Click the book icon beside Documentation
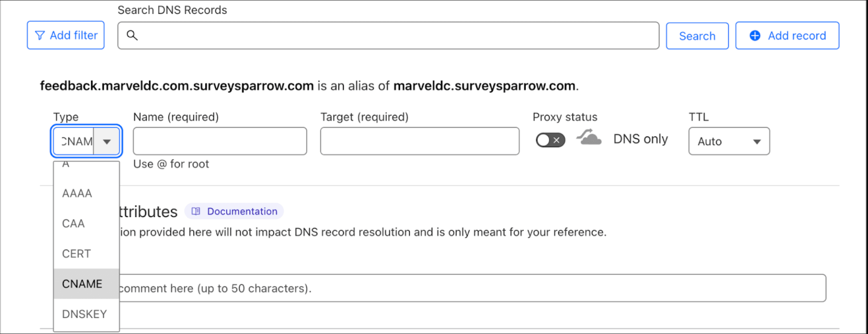This screenshot has height=334, width=868. [196, 212]
